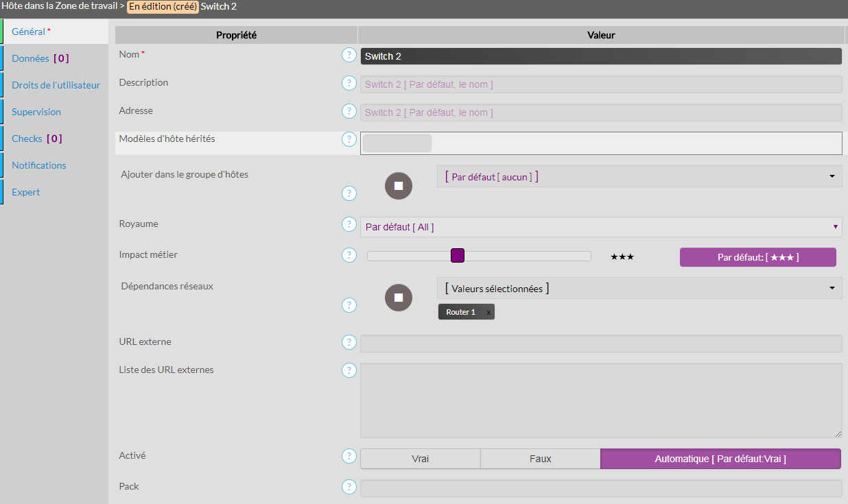
Task: Click the Impact métier slider handle
Action: point(458,256)
